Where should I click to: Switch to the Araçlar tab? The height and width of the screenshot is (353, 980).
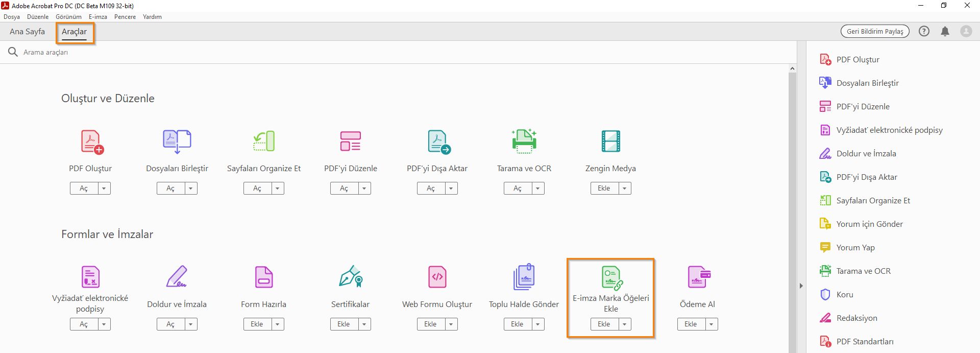click(75, 32)
